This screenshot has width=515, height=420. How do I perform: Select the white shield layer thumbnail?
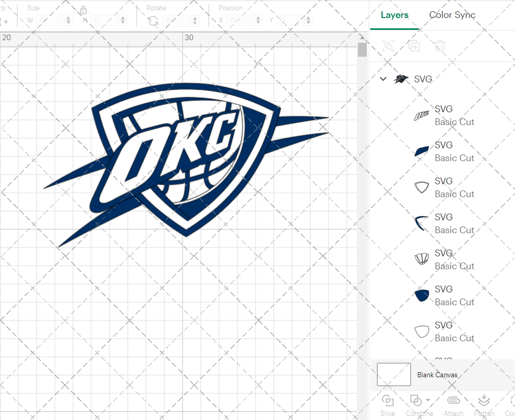[x=421, y=331]
